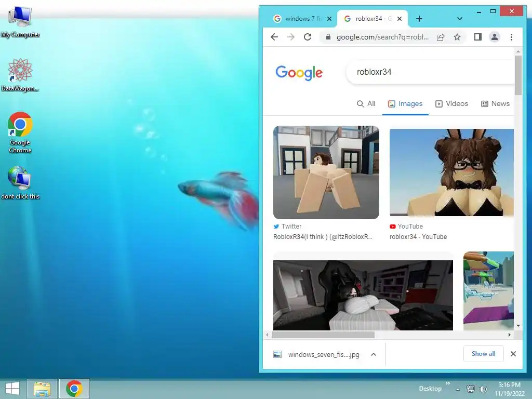
Task: Click the volume speaker tray icon
Action: 483,389
